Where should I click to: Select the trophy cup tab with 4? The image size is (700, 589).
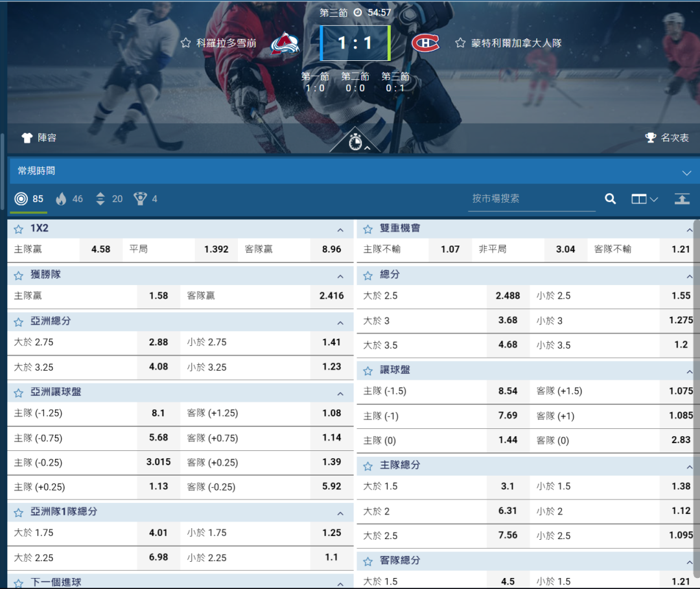(146, 198)
